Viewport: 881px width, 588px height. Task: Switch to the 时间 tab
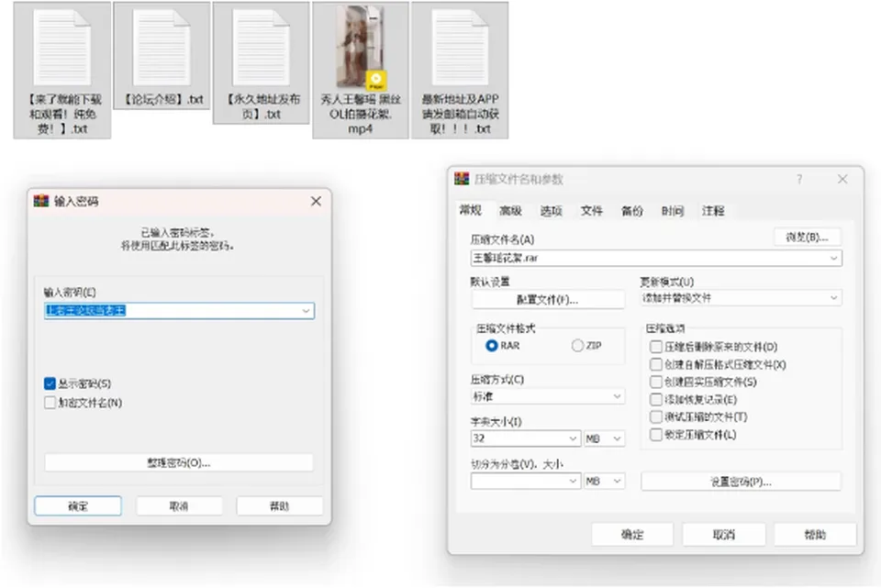(673, 211)
